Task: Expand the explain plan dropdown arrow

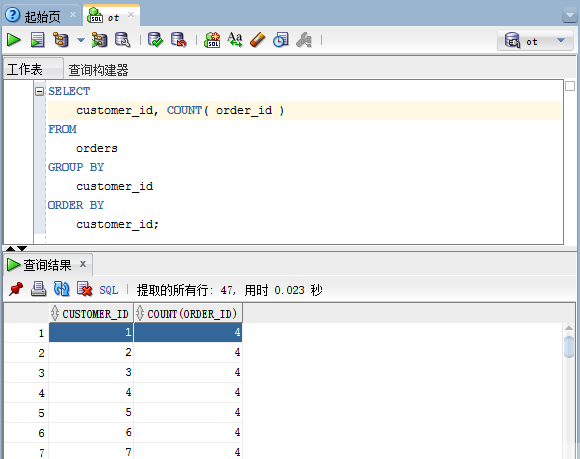Action: (81, 40)
